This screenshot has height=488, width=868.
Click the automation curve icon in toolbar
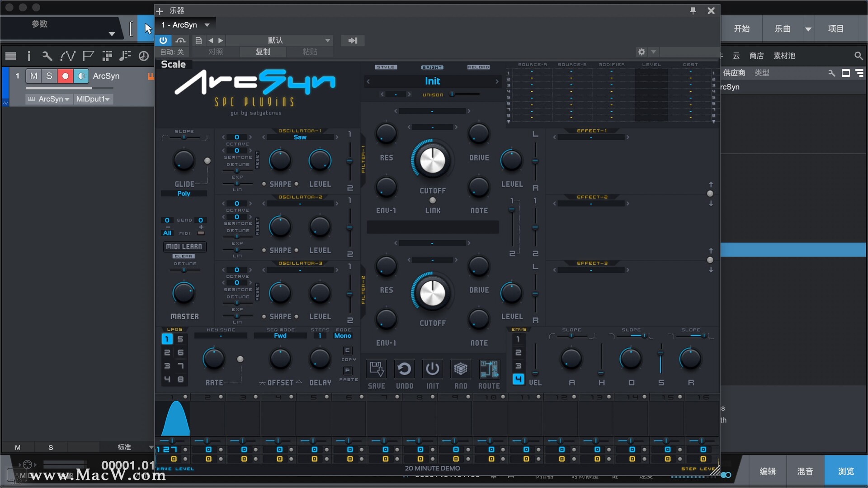pyautogui.click(x=67, y=56)
